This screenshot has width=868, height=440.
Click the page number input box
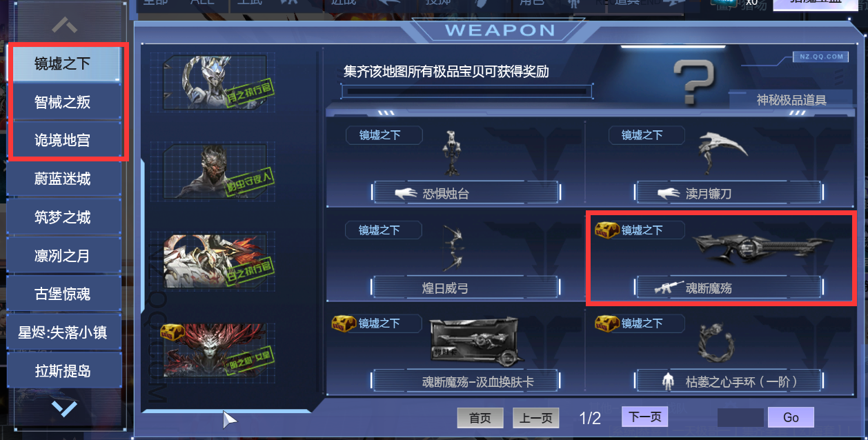[740, 417]
